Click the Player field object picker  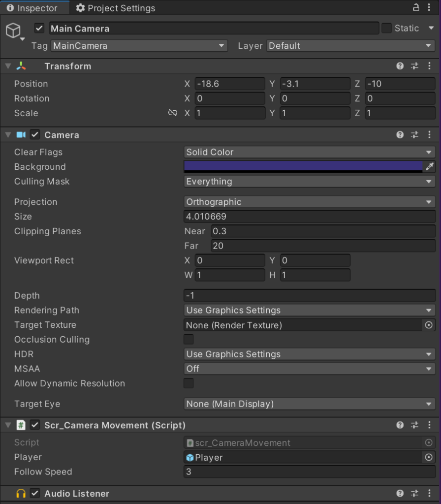[x=429, y=457]
